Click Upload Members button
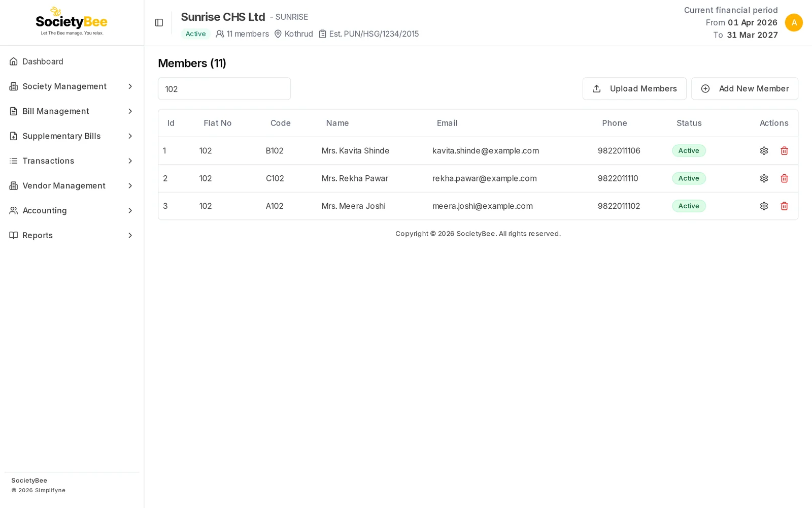This screenshot has width=812, height=508. (634, 89)
